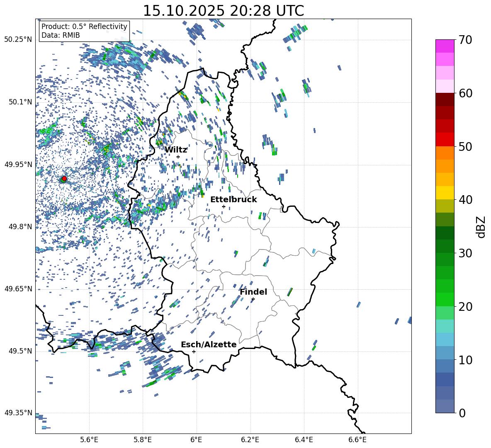The image size is (491, 448).
Task: Click the Data: RMIB source text
Action: coord(61,35)
